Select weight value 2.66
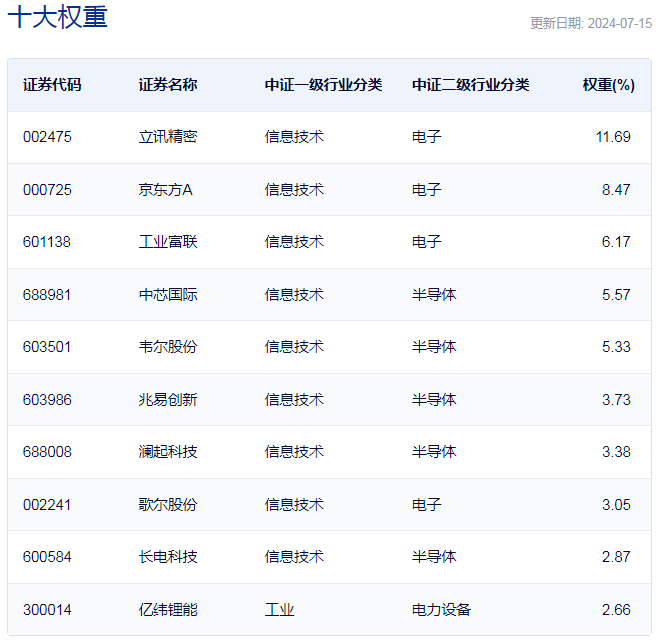The height and width of the screenshot is (644, 660). [616, 610]
